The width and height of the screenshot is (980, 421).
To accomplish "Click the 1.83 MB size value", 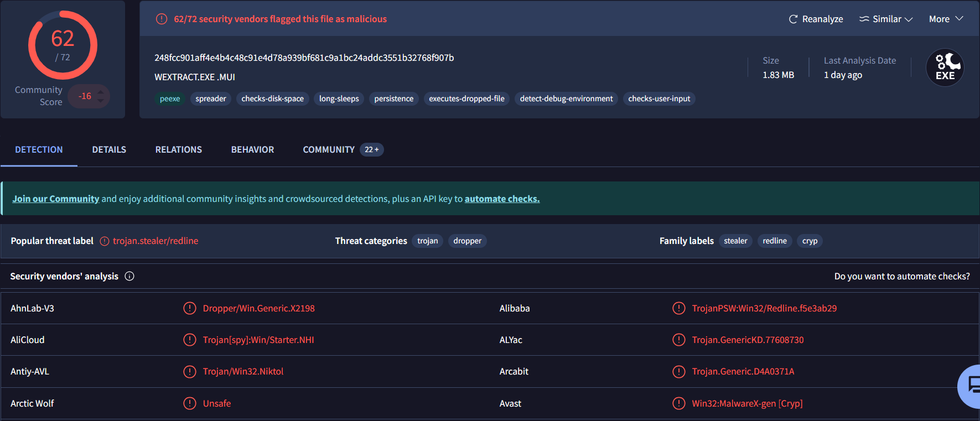I will (778, 75).
